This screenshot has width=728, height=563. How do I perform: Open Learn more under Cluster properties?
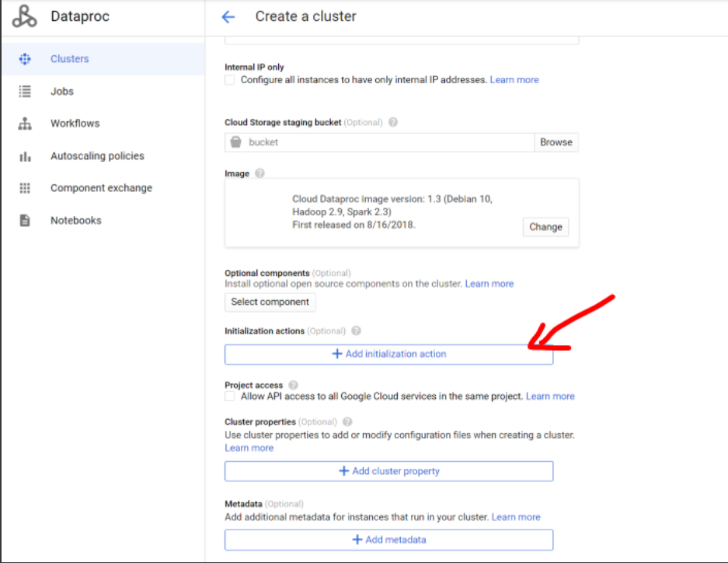[249, 448]
